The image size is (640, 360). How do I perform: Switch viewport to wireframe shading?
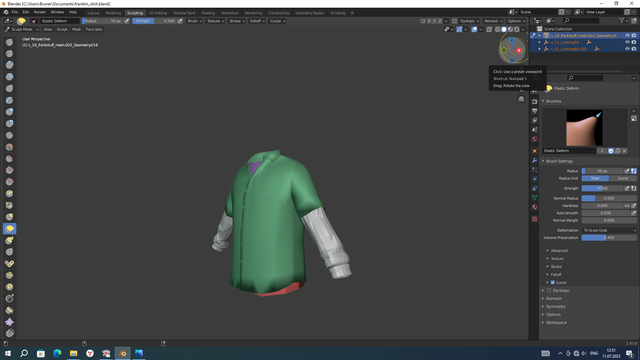498,29
